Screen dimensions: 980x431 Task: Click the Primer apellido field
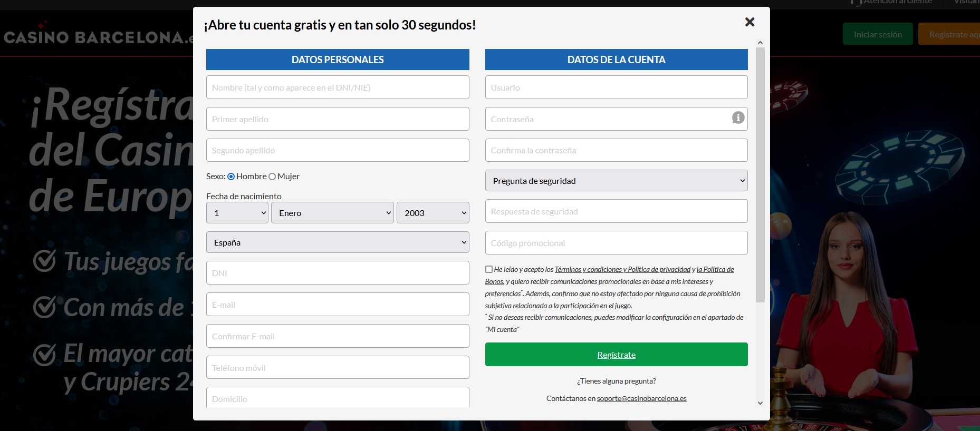tap(338, 119)
